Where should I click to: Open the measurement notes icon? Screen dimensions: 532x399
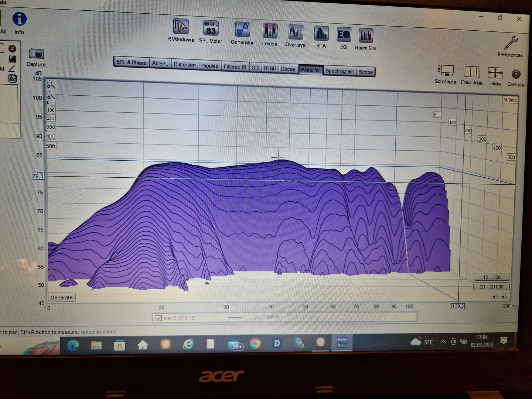click(13, 78)
